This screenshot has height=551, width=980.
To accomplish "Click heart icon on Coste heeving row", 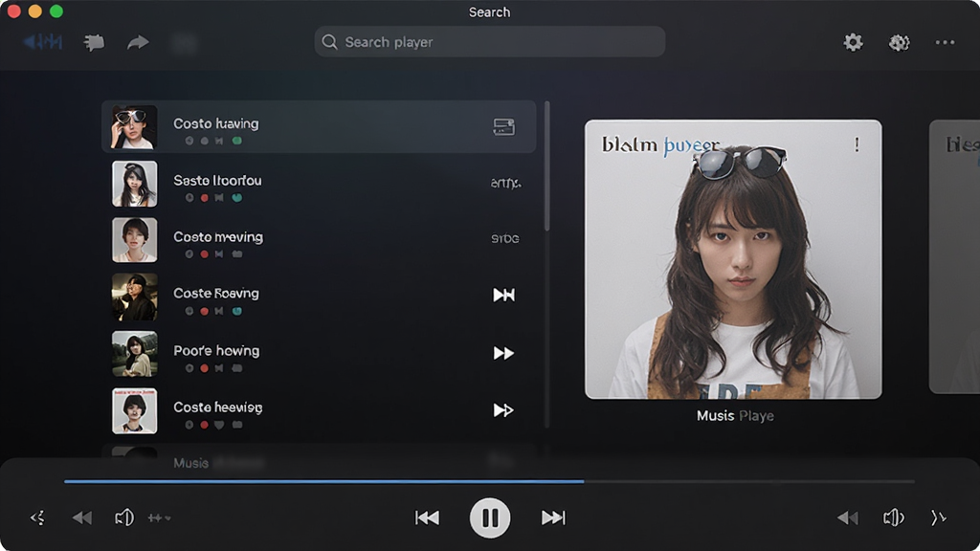I will pyautogui.click(x=219, y=425).
